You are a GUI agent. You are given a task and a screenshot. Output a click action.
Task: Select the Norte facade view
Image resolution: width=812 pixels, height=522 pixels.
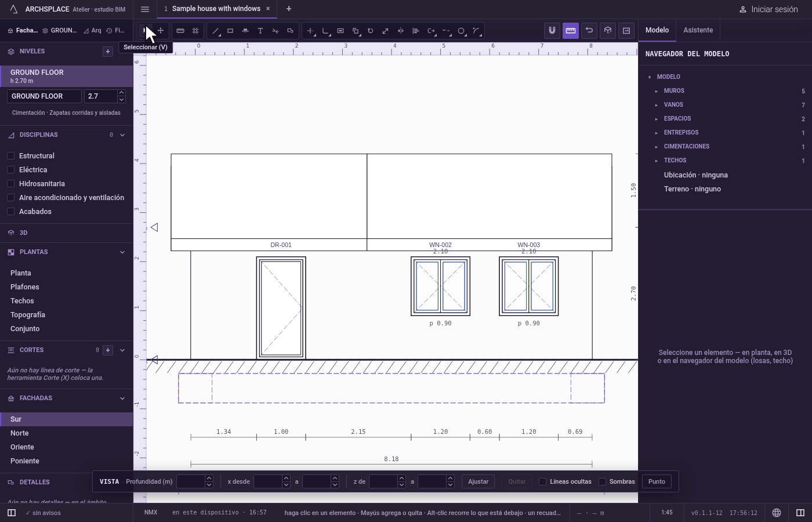(x=19, y=433)
